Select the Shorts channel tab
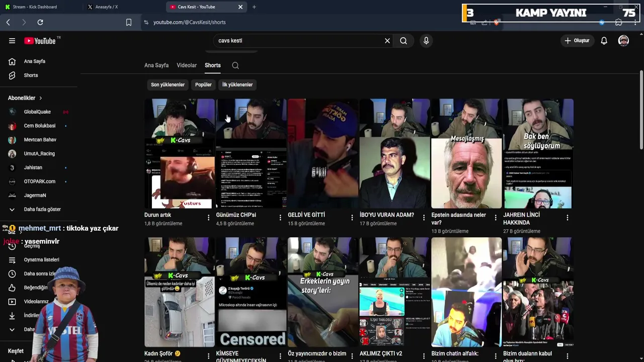The height and width of the screenshot is (362, 644). coord(213,65)
